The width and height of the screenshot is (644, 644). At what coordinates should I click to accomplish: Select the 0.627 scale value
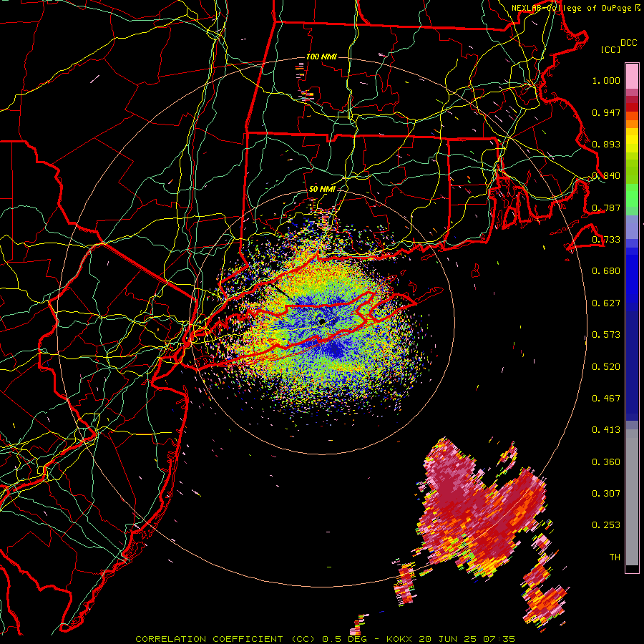(606, 303)
